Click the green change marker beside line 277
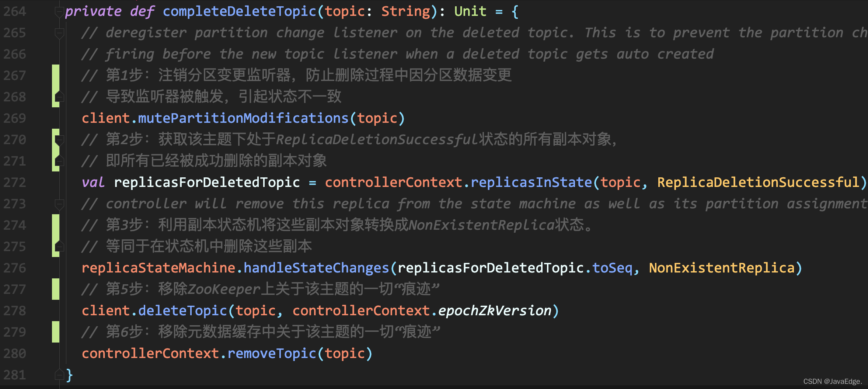Screen dimensions: 868x389 (x=56, y=289)
